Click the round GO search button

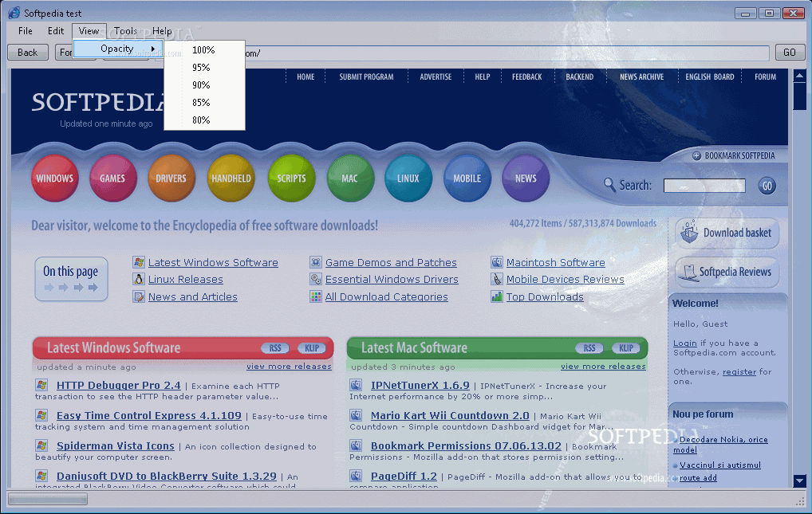[x=767, y=186]
